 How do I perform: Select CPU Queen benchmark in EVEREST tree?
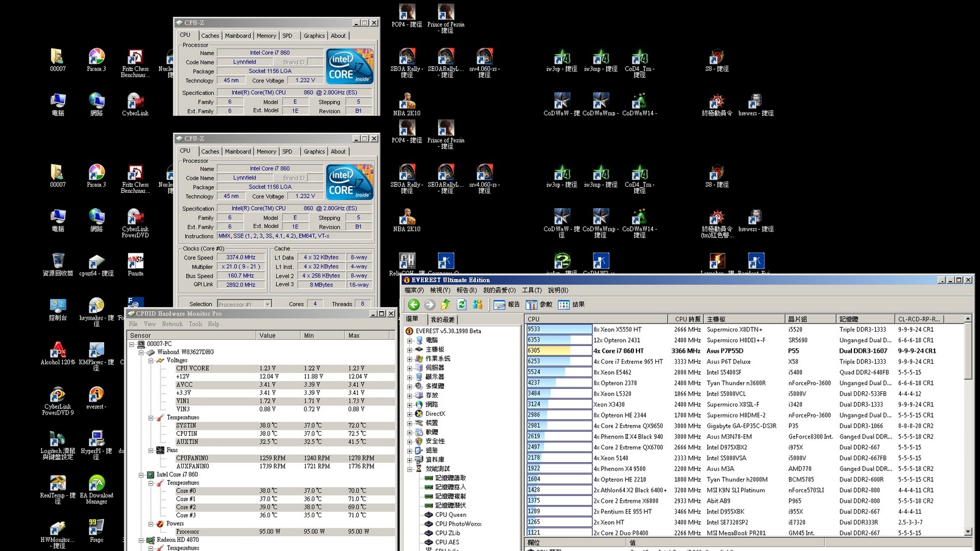(x=450, y=515)
